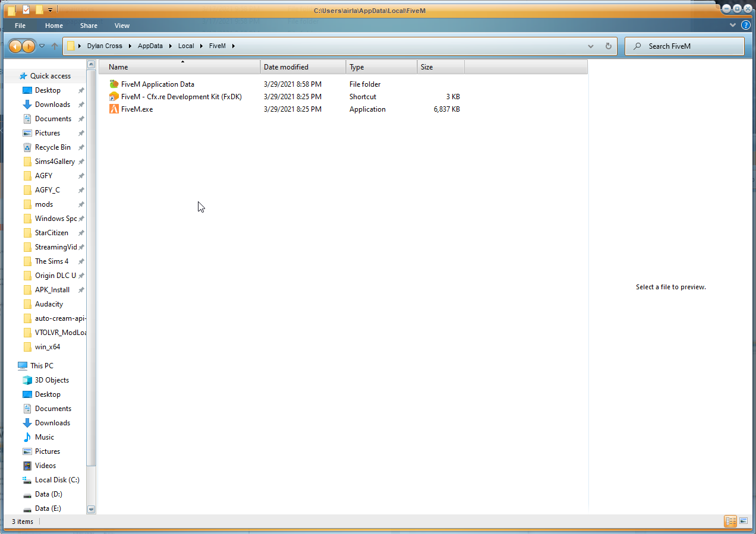Refresh the FiveM folder view
Screen dimensions: 756x534
coord(608,46)
